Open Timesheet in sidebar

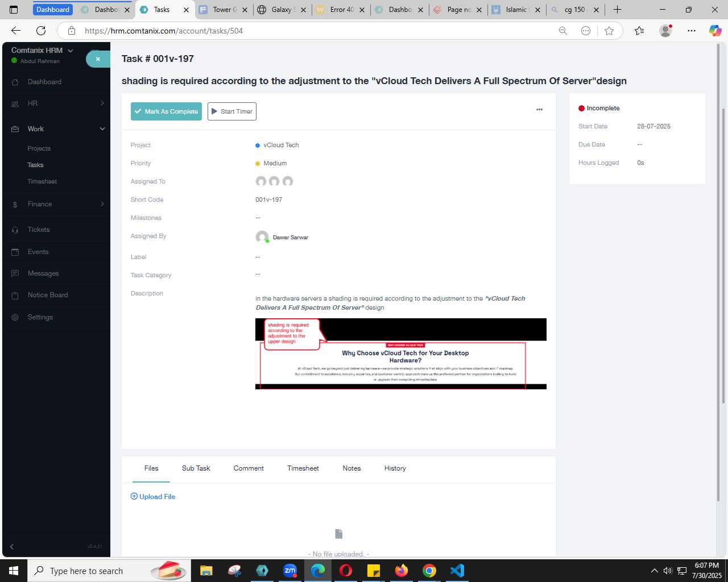tap(42, 181)
